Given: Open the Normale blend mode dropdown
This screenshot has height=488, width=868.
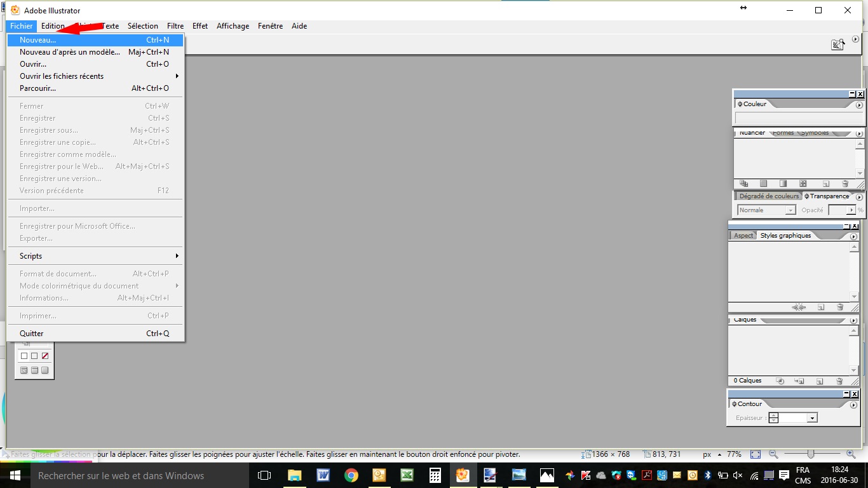Looking at the screenshot, I should (766, 210).
